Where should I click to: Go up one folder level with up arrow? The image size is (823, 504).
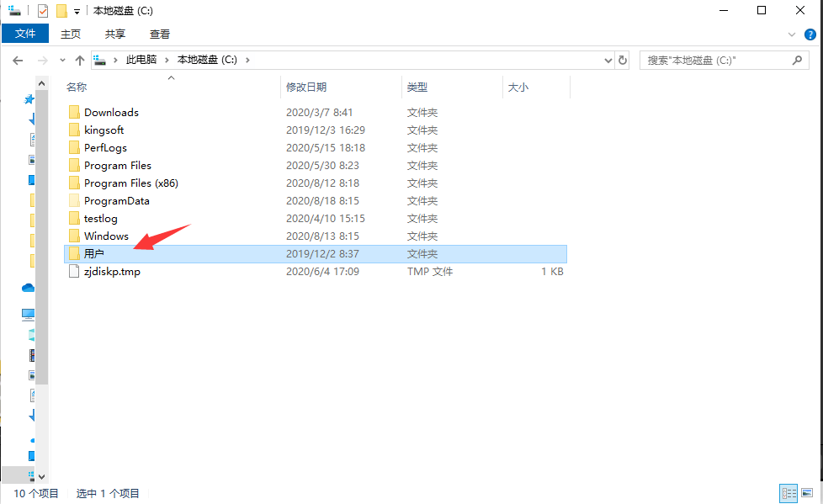(x=80, y=61)
